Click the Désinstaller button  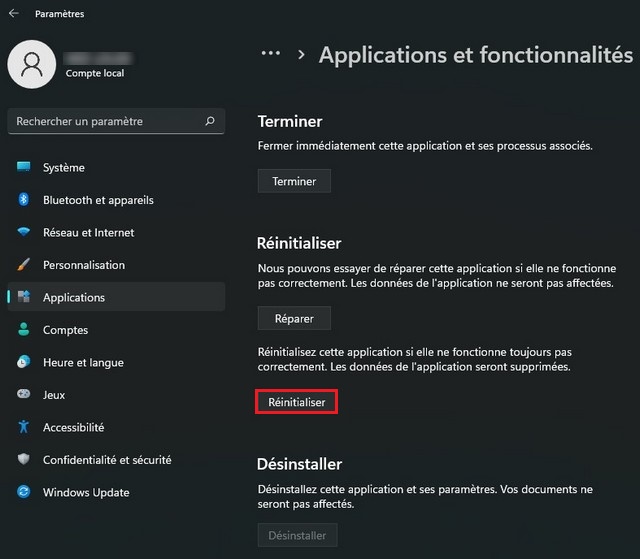point(297,535)
